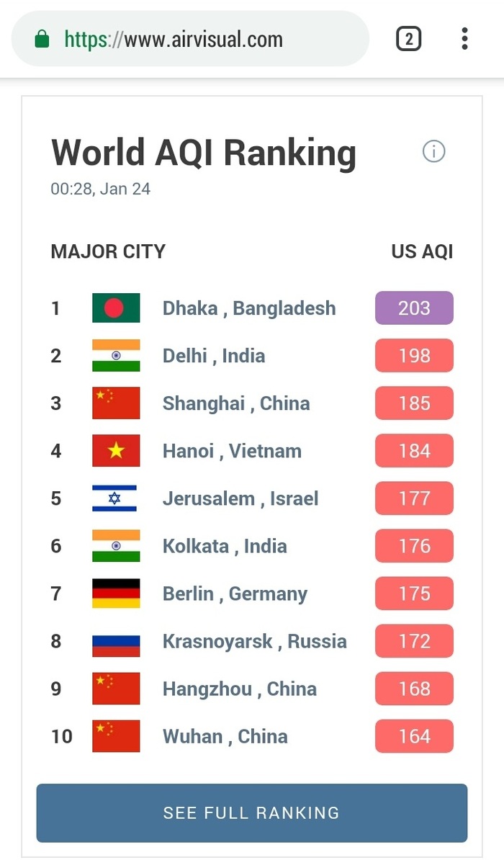
Task: Tap the Germany flag icon
Action: click(x=116, y=594)
